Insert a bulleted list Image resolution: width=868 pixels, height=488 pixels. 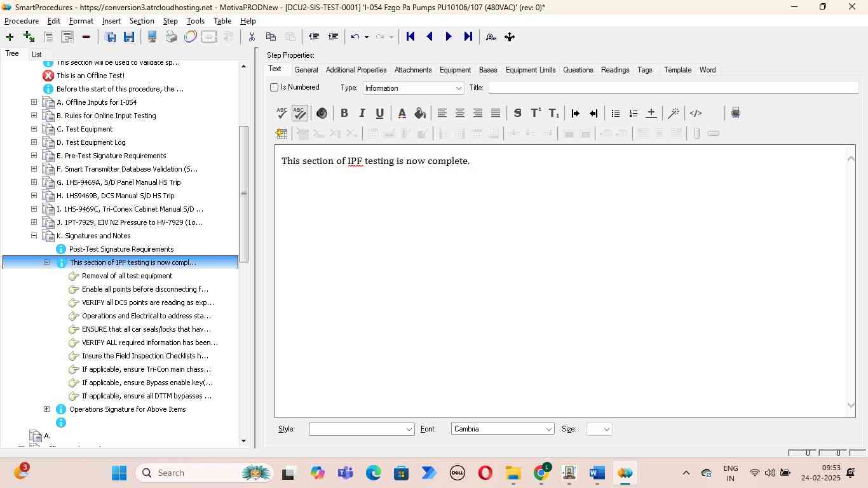[x=615, y=113]
